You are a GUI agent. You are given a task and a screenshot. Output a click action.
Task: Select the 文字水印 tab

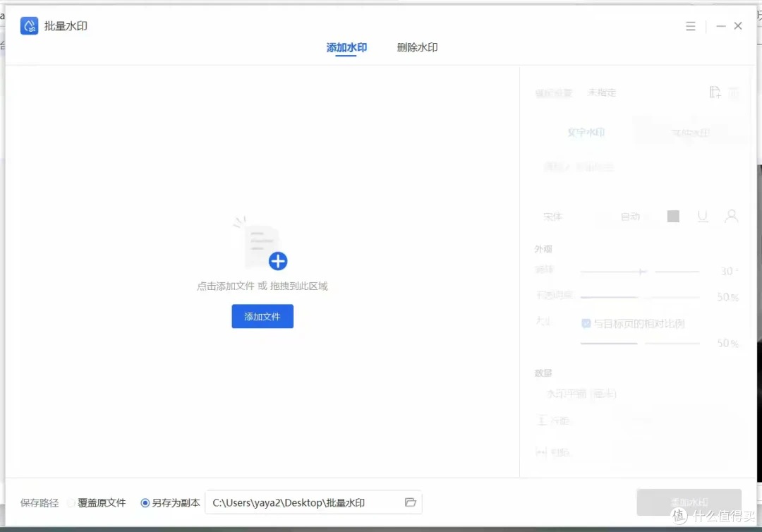(x=586, y=132)
